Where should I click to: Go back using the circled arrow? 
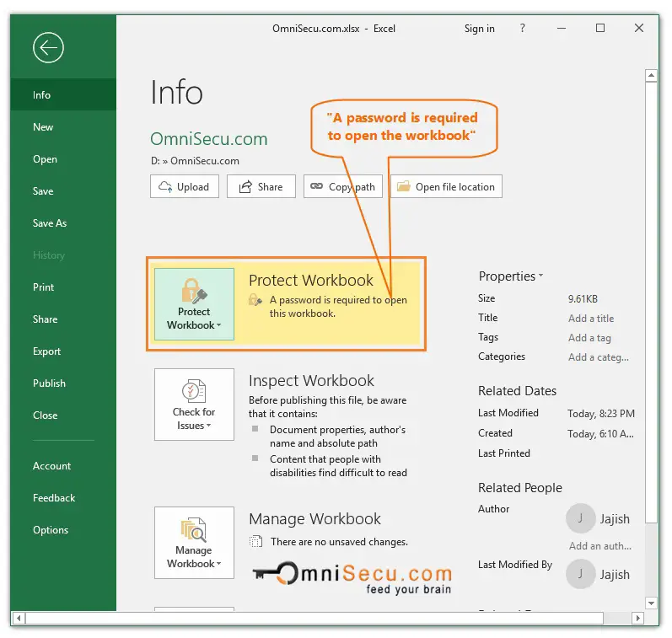pos(48,47)
